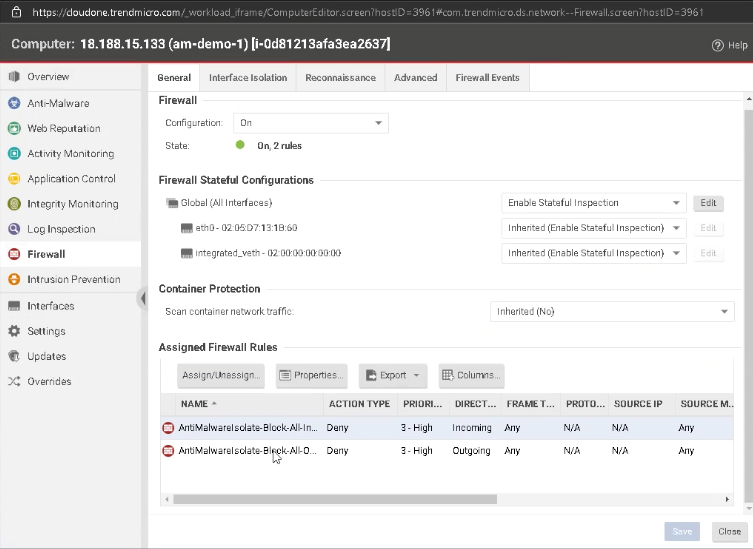
Task: Click the firewall icon of the Block-All-O rule
Action: (168, 451)
